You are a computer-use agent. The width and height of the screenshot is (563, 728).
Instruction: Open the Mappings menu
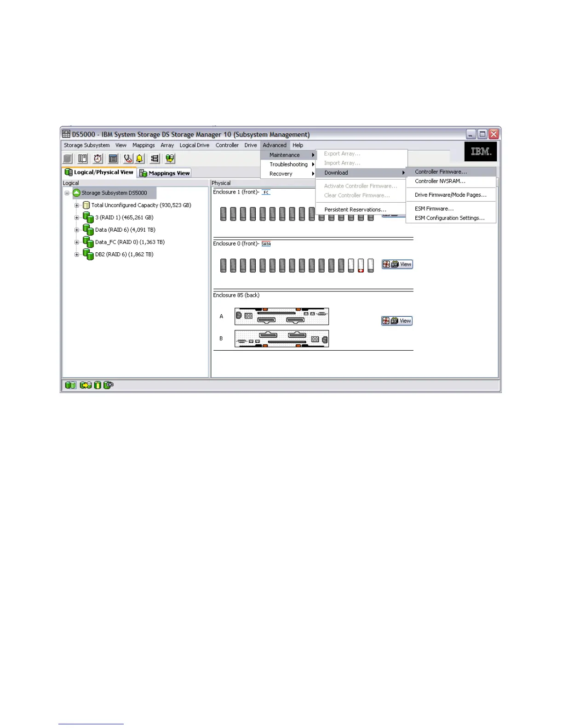(144, 145)
